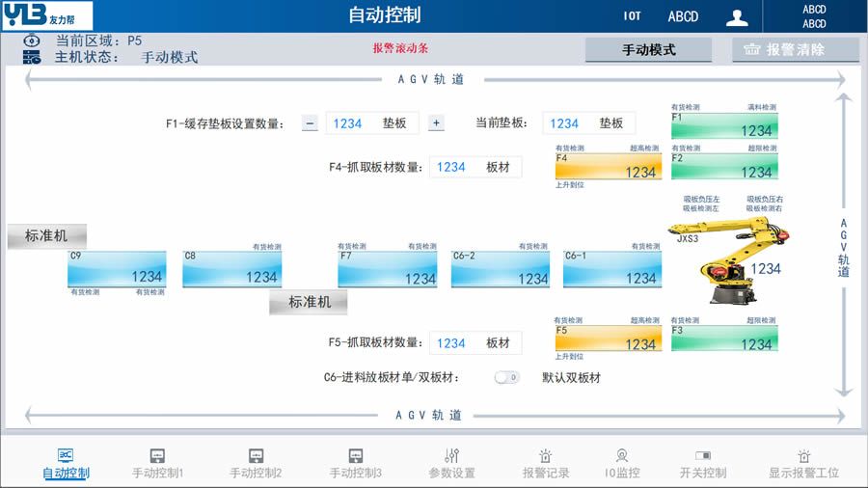Switch to the 显示报警工位 tab label
Screen dimensions: 868x488
click(x=803, y=474)
